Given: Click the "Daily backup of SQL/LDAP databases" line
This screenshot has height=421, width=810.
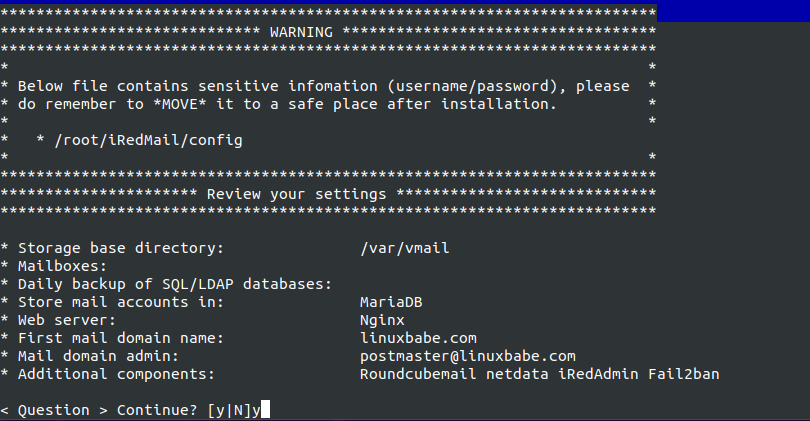Looking at the screenshot, I should click(175, 284).
